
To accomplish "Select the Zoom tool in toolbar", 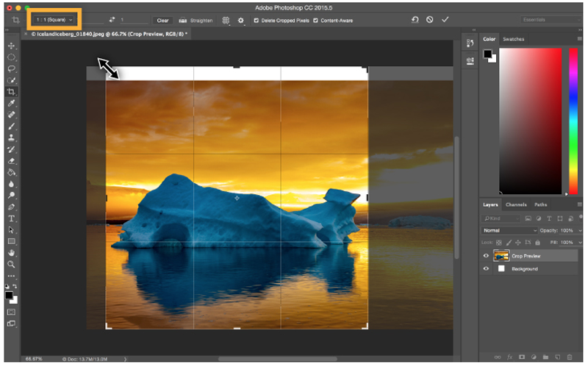I will [11, 264].
